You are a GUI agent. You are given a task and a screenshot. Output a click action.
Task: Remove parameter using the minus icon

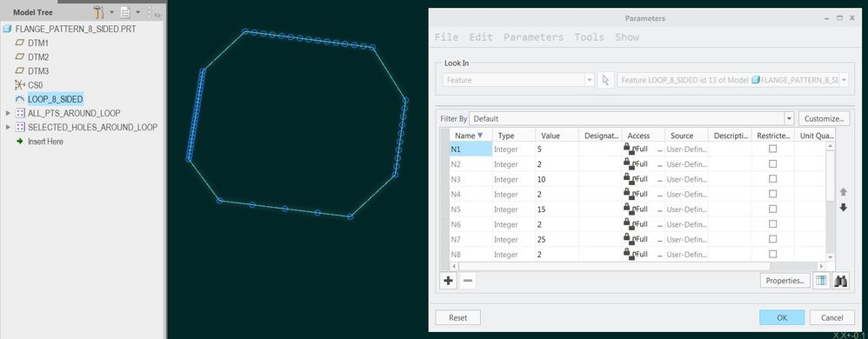pyautogui.click(x=468, y=281)
